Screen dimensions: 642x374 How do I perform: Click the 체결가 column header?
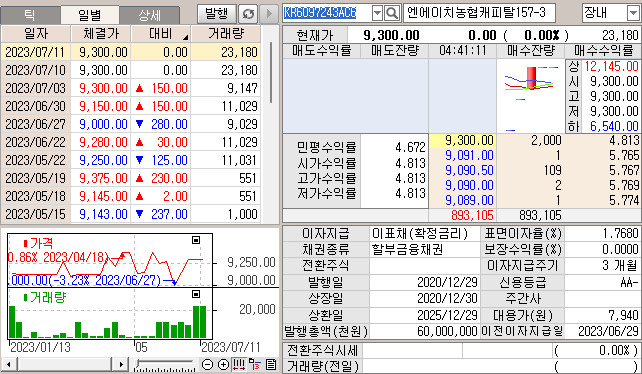(x=101, y=34)
